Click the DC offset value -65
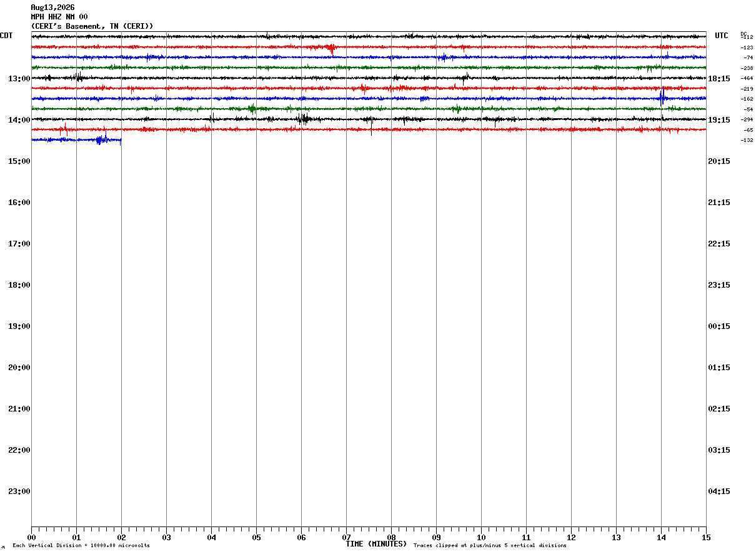This screenshot has height=554, width=756. click(x=748, y=130)
